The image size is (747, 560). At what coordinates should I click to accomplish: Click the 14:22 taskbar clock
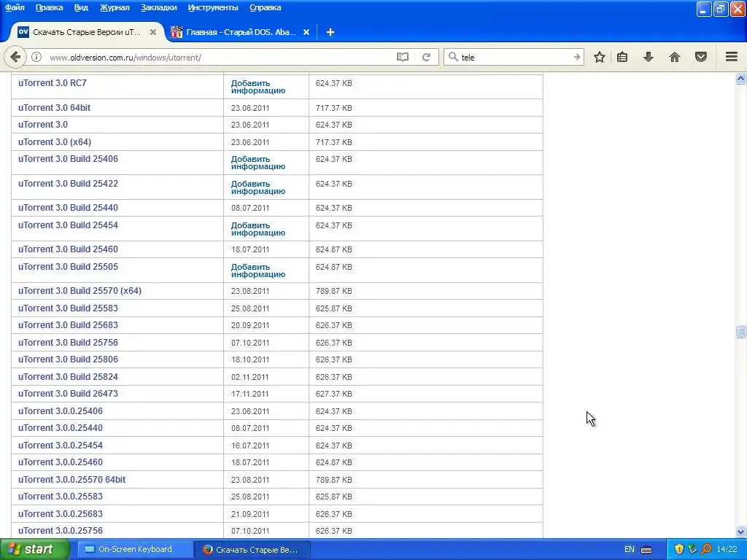pos(727,550)
